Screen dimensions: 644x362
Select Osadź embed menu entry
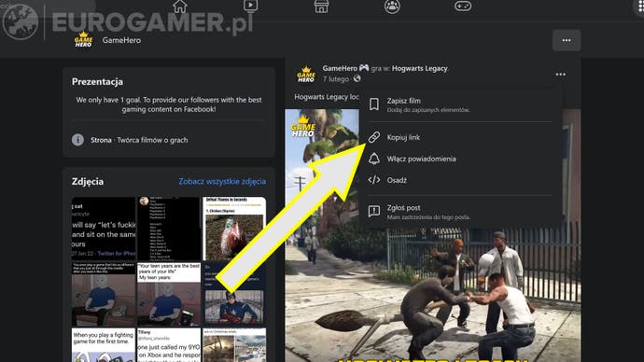(x=459, y=180)
